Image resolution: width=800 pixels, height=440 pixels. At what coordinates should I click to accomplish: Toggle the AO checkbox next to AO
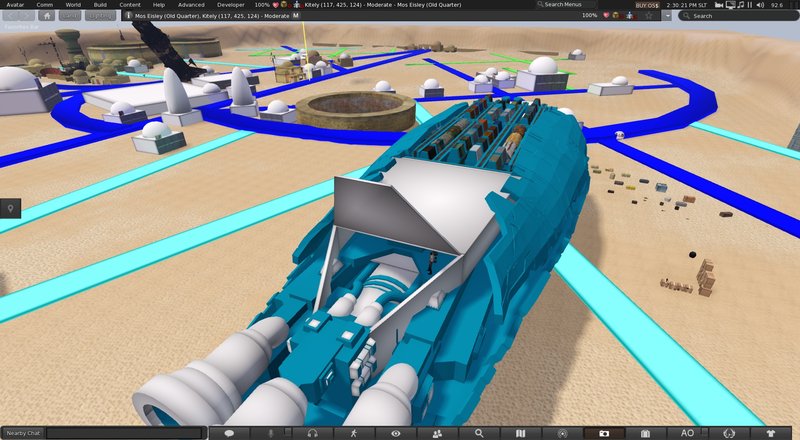[x=705, y=432]
